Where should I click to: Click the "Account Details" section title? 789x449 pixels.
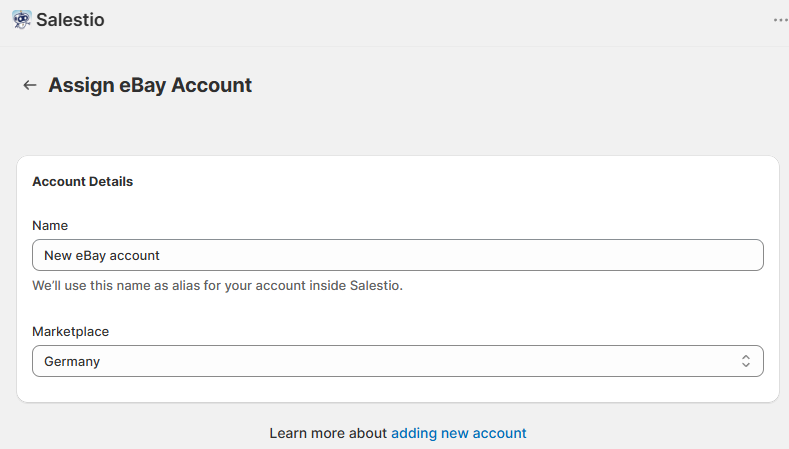[x=82, y=182]
